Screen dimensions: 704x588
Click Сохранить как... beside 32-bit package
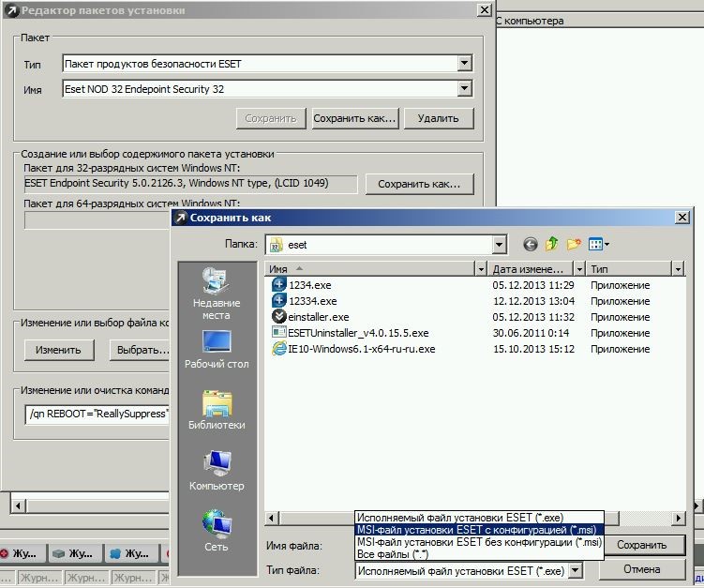pyautogui.click(x=419, y=184)
